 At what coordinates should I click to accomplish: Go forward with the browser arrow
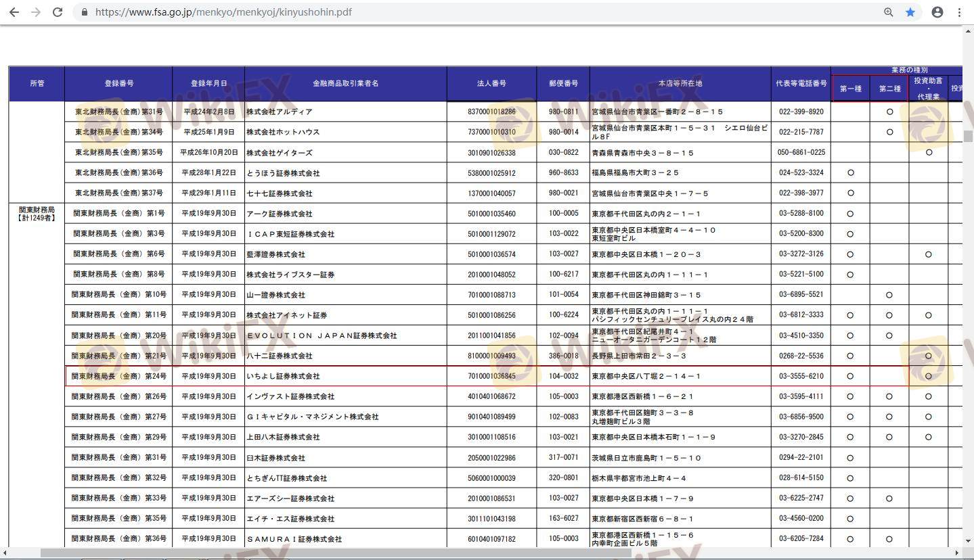[x=35, y=12]
